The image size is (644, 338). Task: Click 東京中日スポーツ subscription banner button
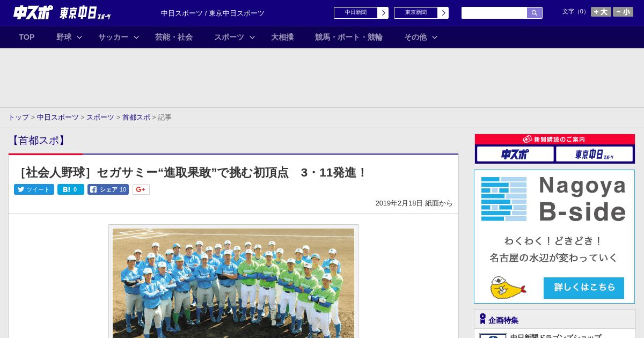tap(594, 154)
